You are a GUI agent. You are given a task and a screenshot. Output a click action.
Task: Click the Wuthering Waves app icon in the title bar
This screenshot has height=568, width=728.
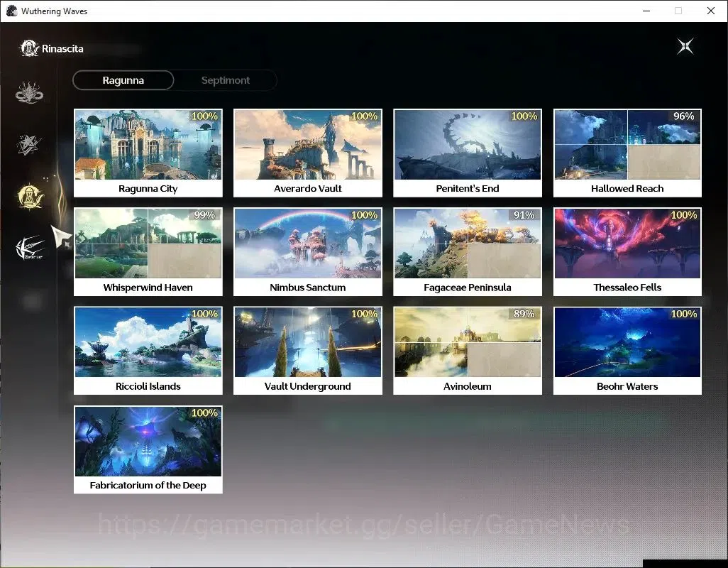point(11,11)
